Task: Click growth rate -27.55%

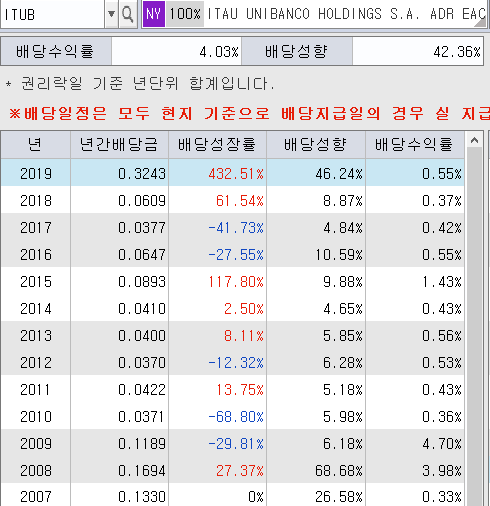Action: pyautogui.click(x=236, y=255)
